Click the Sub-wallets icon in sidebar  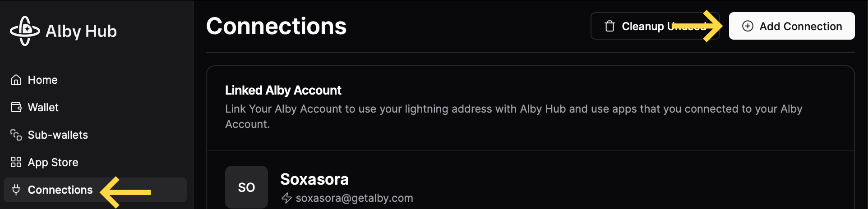click(16, 135)
